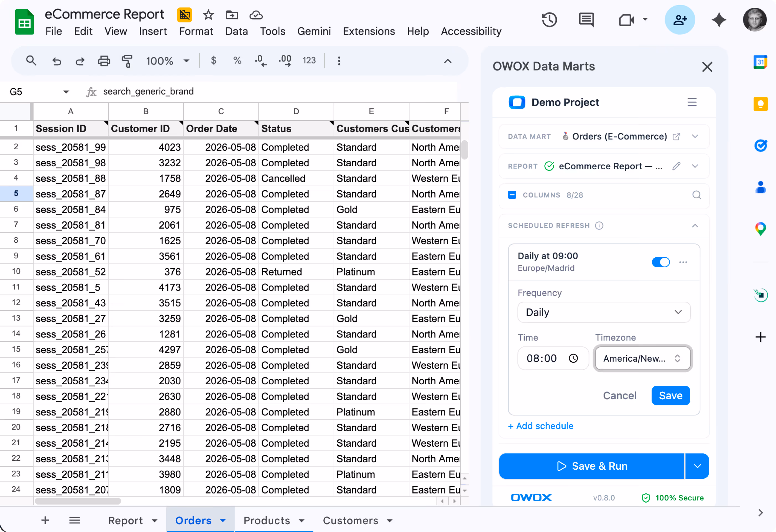Viewport: 776px width, 532px height.
Task: Select the paint format tool
Action: pyautogui.click(x=127, y=61)
